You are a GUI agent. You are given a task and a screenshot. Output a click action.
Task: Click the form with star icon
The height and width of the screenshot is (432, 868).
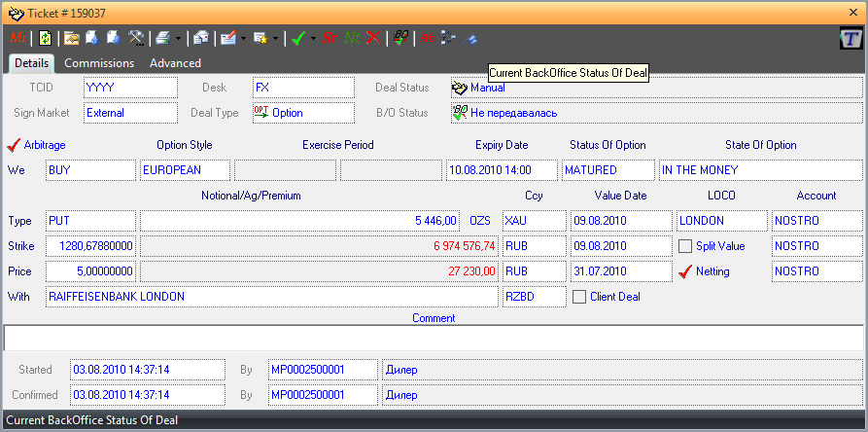[260, 38]
